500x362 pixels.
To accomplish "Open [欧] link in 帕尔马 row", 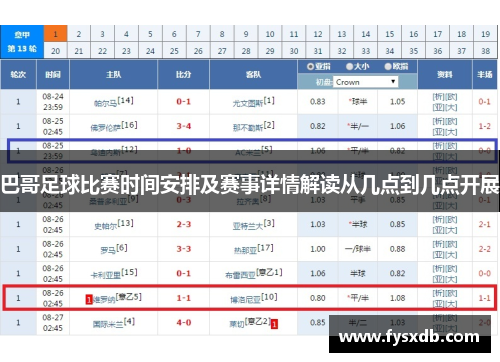I will (451, 97).
